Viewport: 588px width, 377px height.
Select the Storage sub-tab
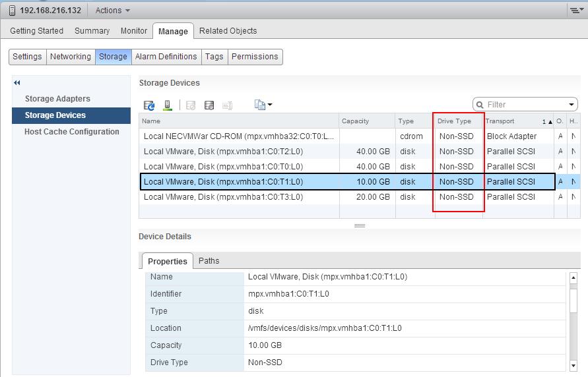pos(113,57)
